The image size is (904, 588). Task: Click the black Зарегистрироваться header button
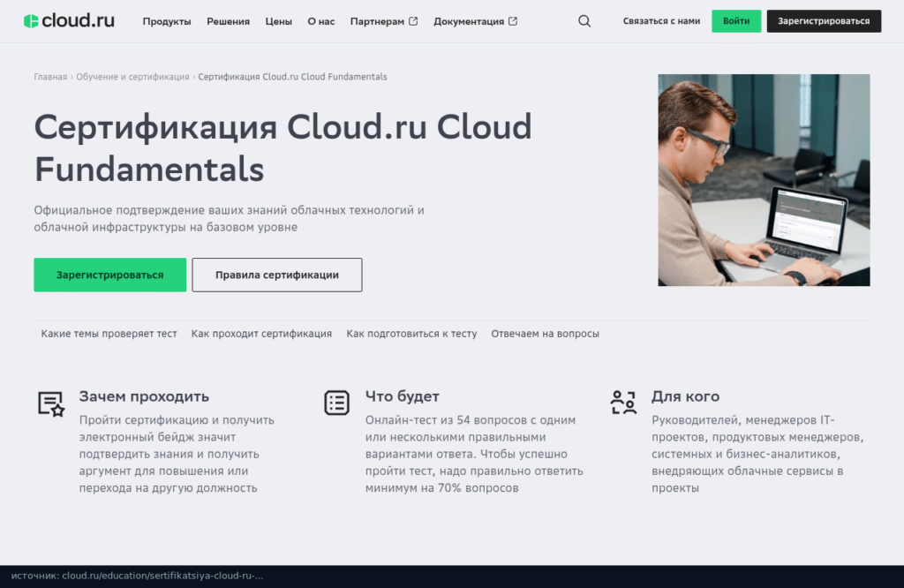coord(824,21)
